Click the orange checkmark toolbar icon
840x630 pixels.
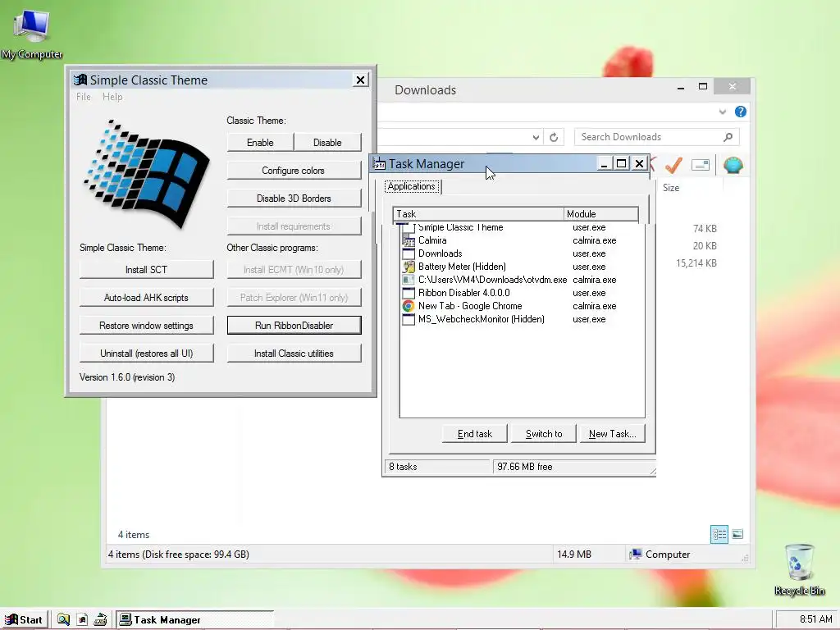click(673, 165)
